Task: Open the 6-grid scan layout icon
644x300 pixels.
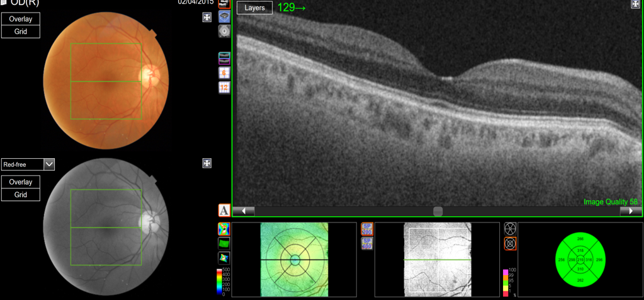Action: tap(224, 72)
